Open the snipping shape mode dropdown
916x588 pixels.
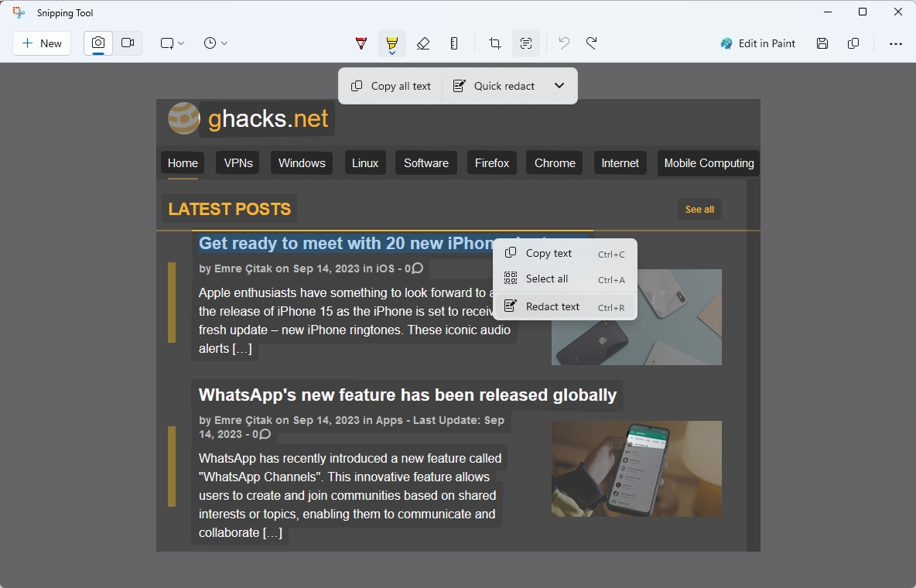click(x=173, y=43)
